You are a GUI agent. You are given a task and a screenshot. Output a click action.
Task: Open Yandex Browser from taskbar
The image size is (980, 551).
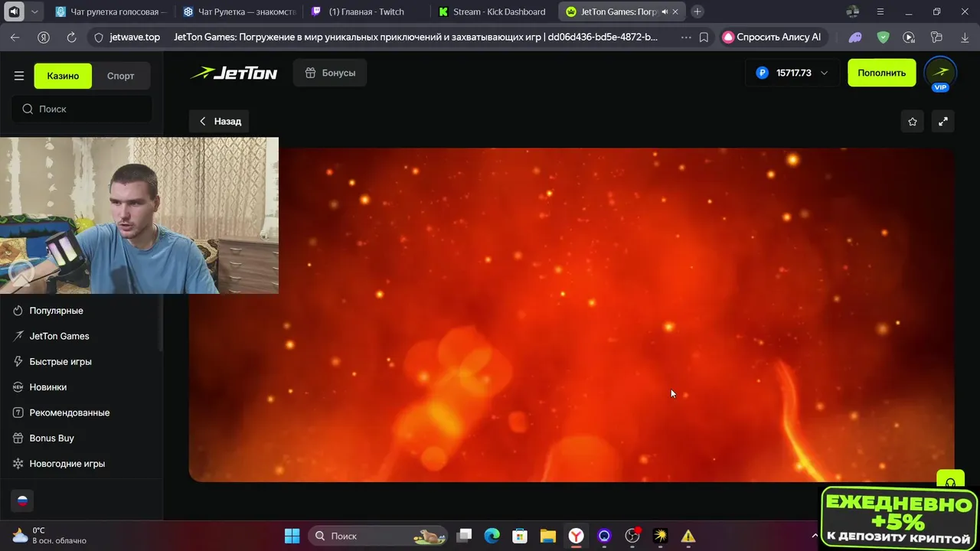click(x=576, y=536)
